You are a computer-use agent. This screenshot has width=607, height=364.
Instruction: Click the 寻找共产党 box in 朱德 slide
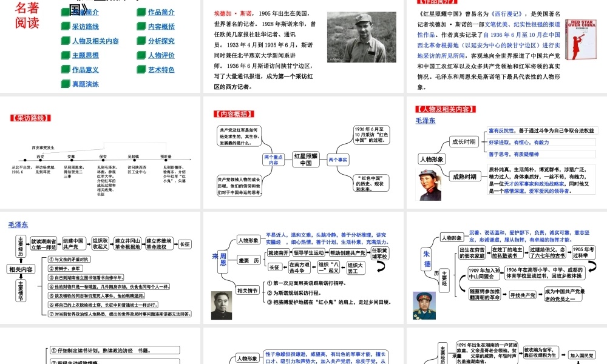click(523, 295)
